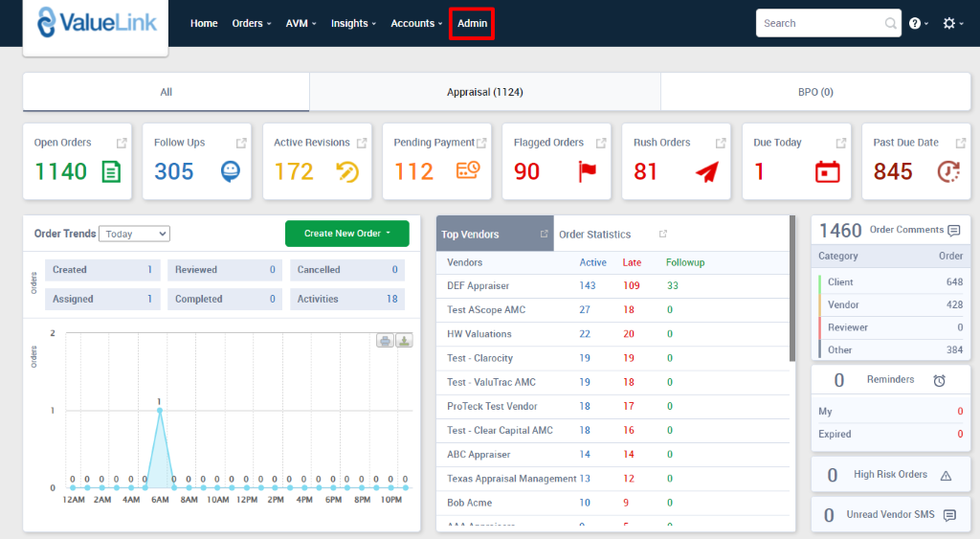Open Open Orders popout icon

tap(122, 144)
